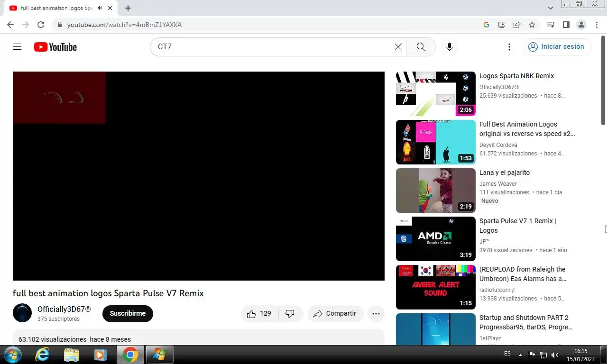Screen dimensions: 607x364
Task: Open a new browser tab
Action: [x=128, y=8]
